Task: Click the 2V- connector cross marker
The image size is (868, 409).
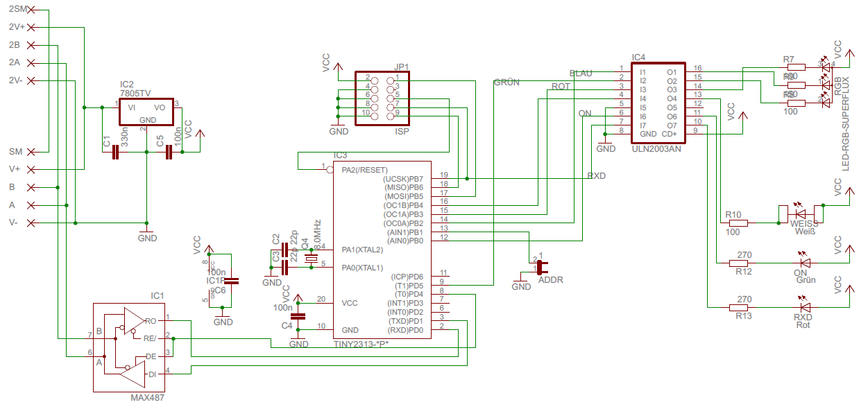Action: [31, 81]
